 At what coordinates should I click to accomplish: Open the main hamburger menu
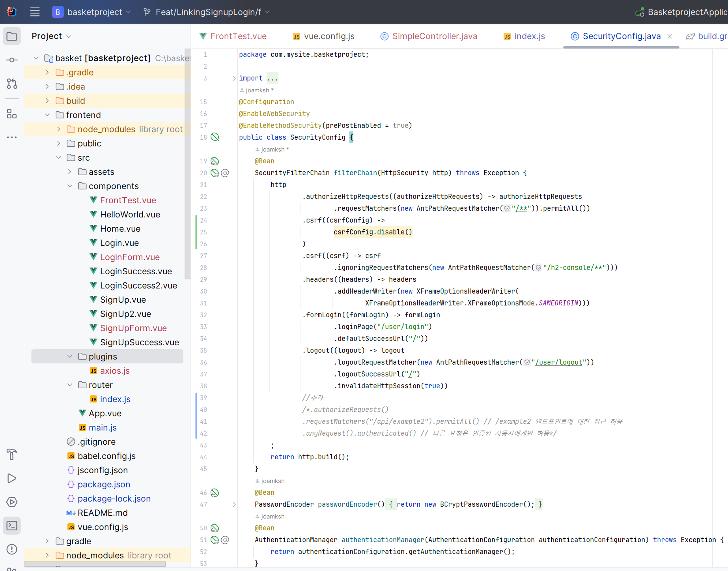coord(35,12)
